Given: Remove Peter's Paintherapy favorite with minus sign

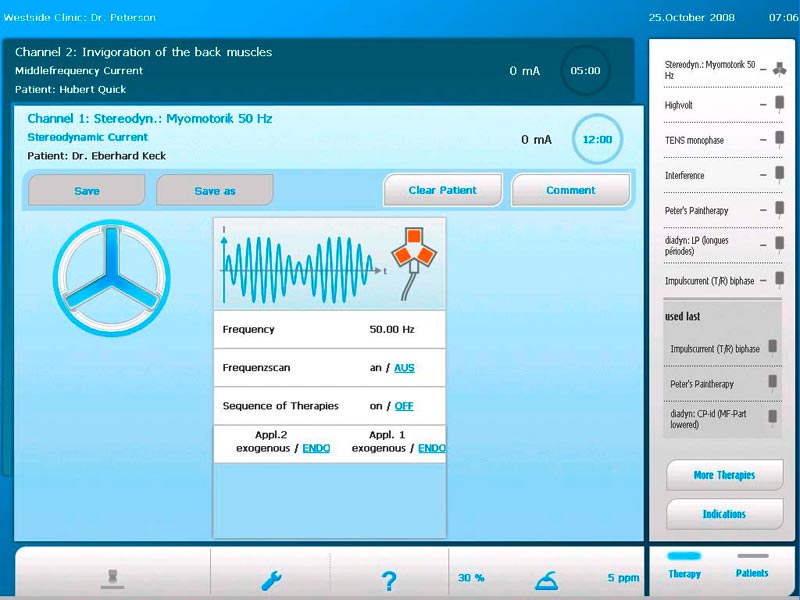Looking at the screenshot, I should point(763,210).
